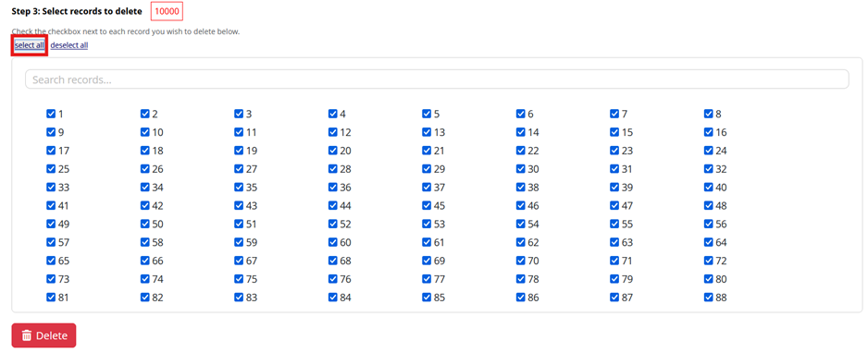
Task: Uncheck the checkbox for record 5
Action: click(x=427, y=114)
